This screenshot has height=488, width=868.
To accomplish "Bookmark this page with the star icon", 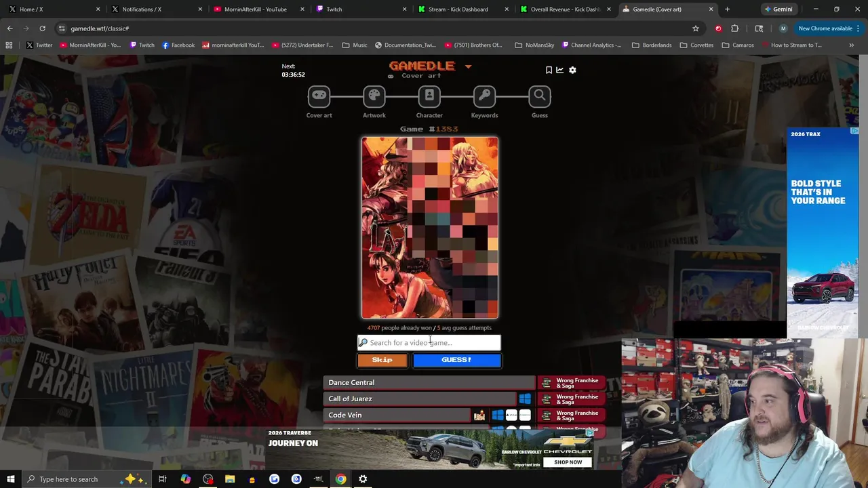I will (x=695, y=28).
